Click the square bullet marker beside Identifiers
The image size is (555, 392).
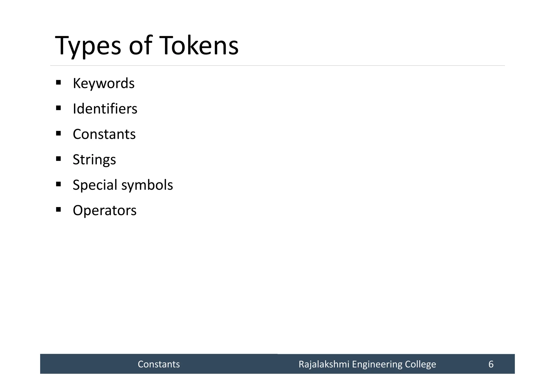(x=58, y=108)
